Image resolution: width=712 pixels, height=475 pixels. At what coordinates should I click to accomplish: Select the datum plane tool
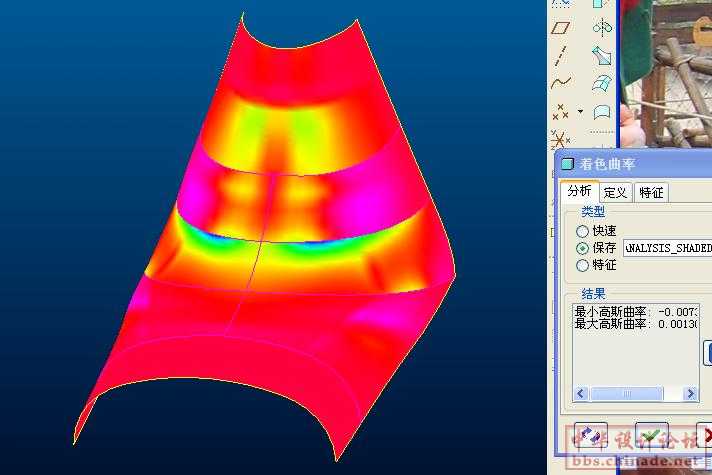[561, 28]
